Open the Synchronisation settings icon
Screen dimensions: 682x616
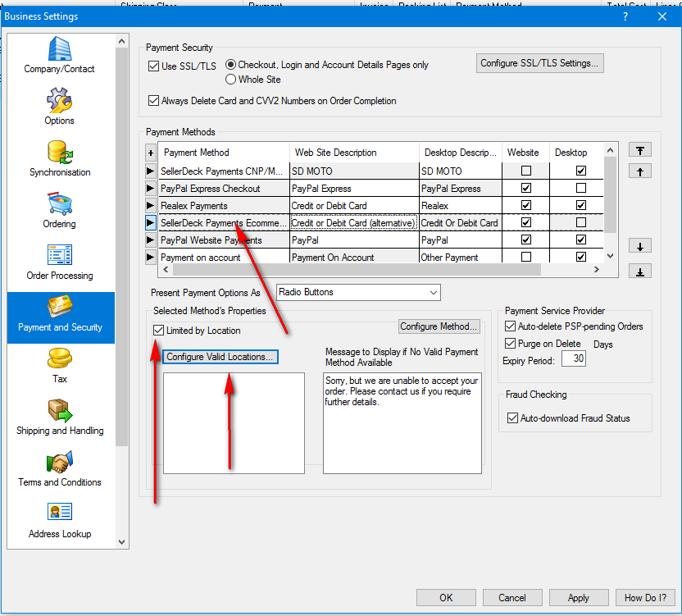[x=60, y=153]
